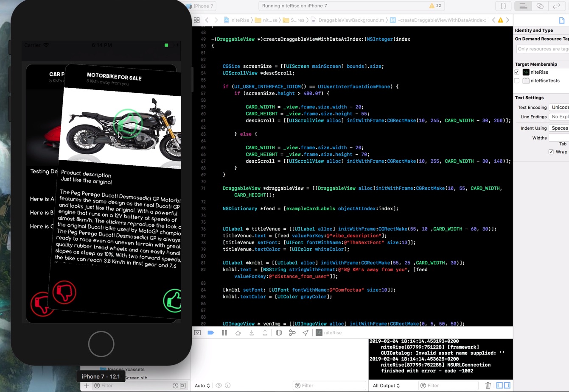Click the step into button
This screenshot has height=392, width=569.
(252, 333)
